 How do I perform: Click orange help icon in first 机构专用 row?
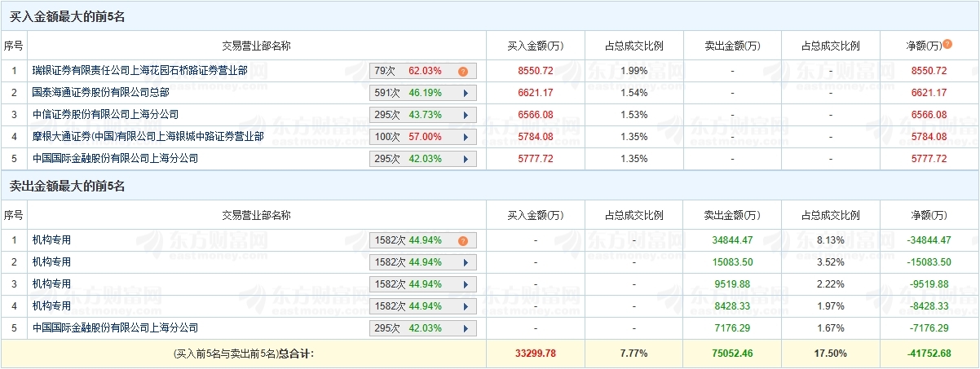tap(462, 240)
